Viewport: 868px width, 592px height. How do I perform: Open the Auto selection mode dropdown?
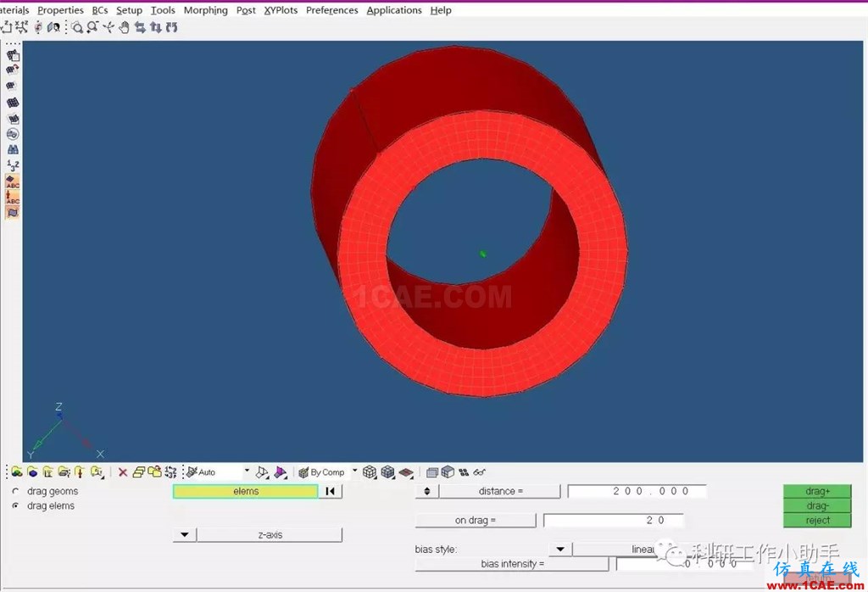(247, 471)
